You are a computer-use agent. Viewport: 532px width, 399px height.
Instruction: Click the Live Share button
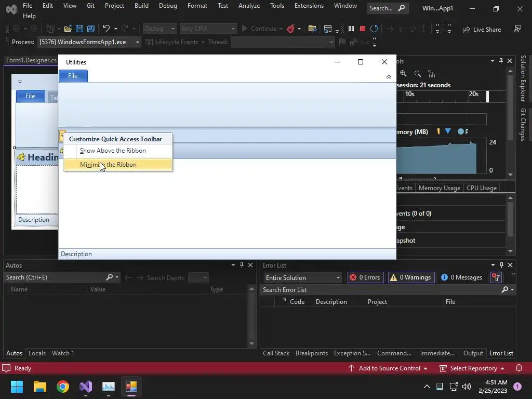(482, 30)
